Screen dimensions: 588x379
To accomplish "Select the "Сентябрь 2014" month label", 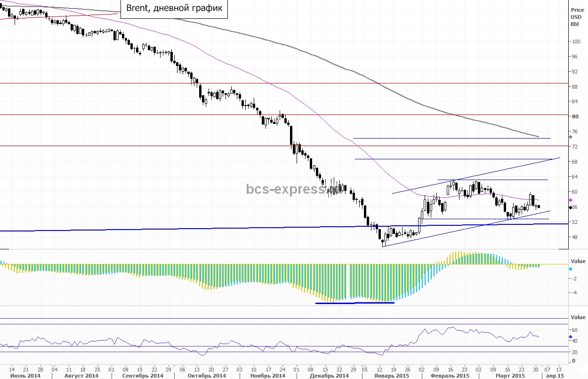I will point(143,376).
